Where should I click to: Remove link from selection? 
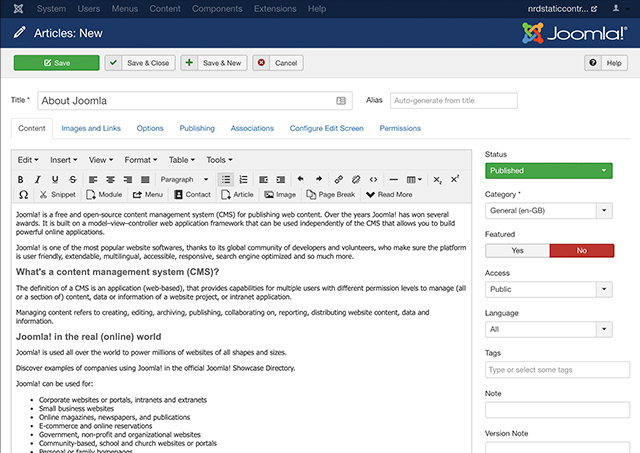356,180
